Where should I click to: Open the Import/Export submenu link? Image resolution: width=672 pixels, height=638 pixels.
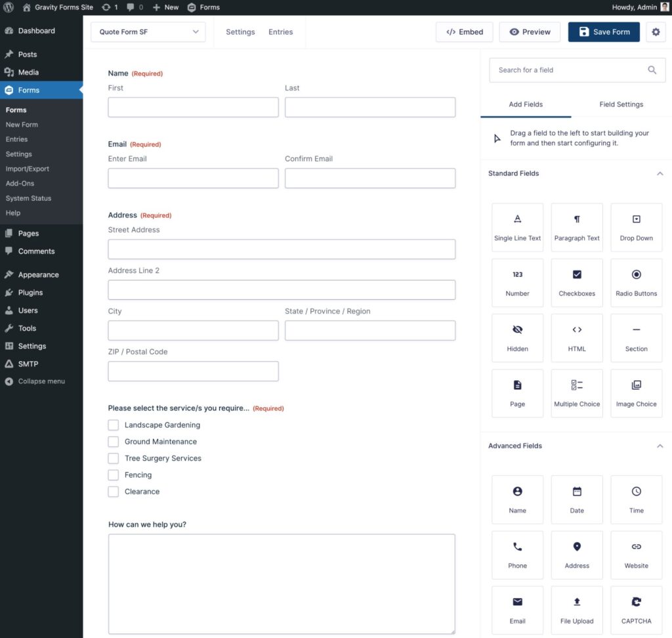point(28,169)
